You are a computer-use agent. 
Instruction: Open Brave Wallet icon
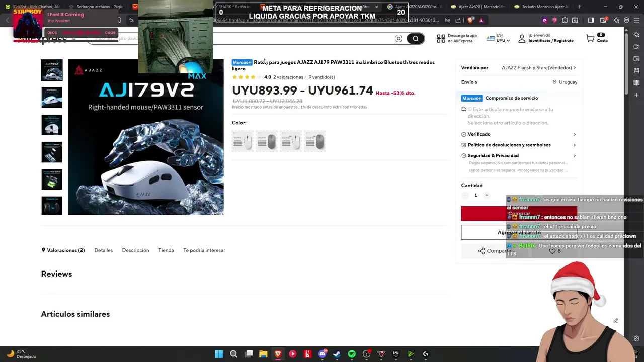tap(603, 20)
